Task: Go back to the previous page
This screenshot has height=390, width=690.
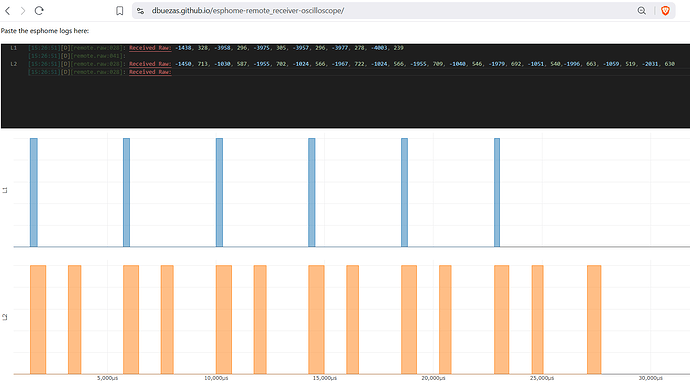Action: pos(7,11)
